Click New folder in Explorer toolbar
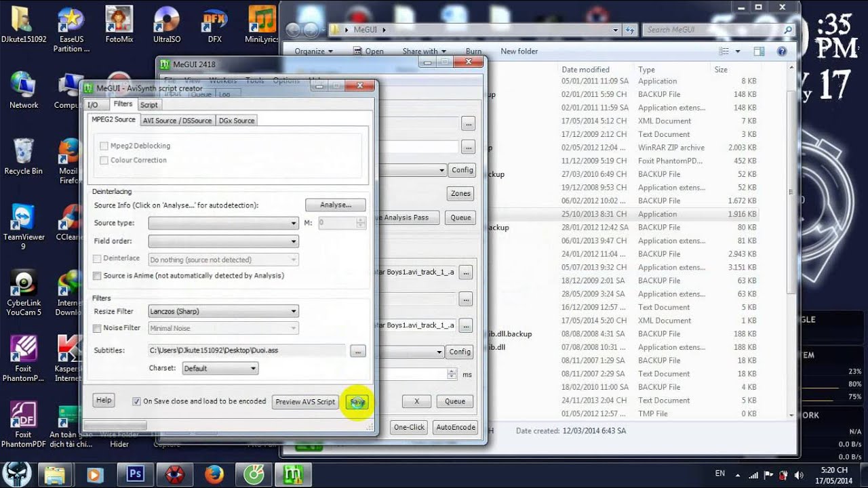Image resolution: width=868 pixels, height=488 pixels. [519, 52]
